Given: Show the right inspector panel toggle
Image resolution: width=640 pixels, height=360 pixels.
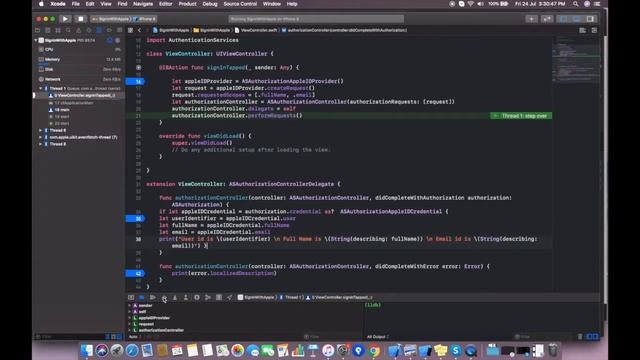Looking at the screenshot, I should [590, 19].
